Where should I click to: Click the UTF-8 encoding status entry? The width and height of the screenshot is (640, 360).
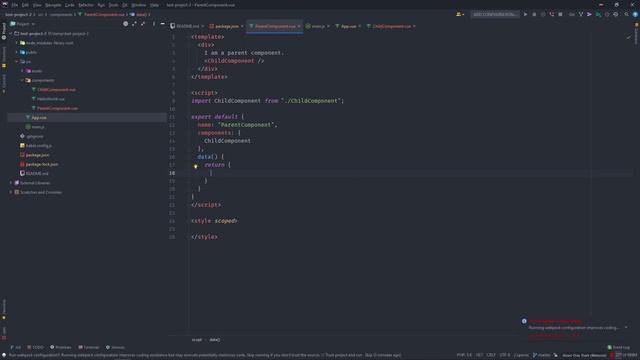tap(504, 355)
